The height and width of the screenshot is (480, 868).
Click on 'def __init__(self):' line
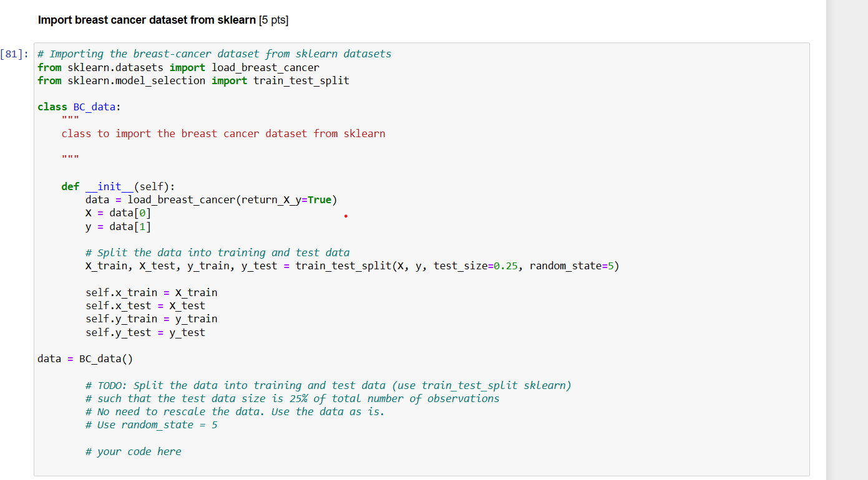point(119,186)
